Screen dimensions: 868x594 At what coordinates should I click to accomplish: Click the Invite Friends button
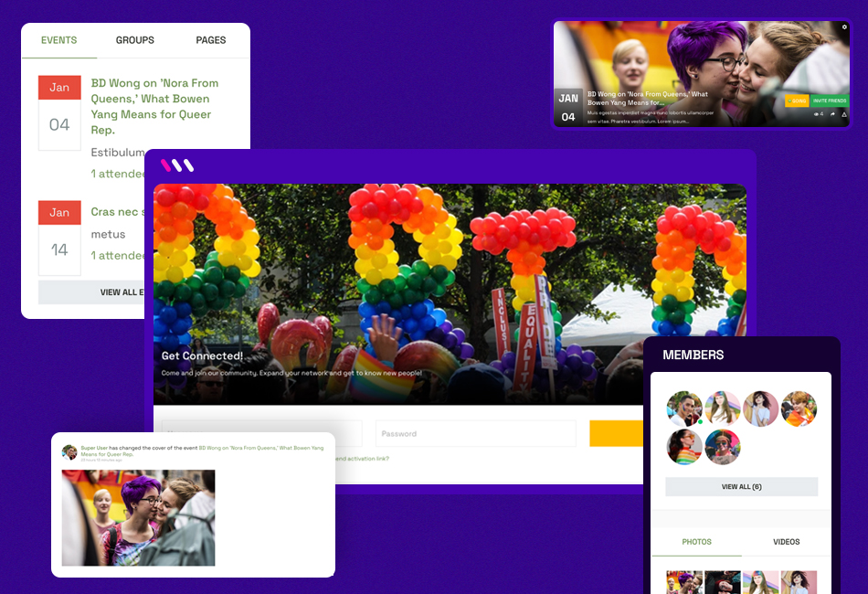click(x=830, y=101)
